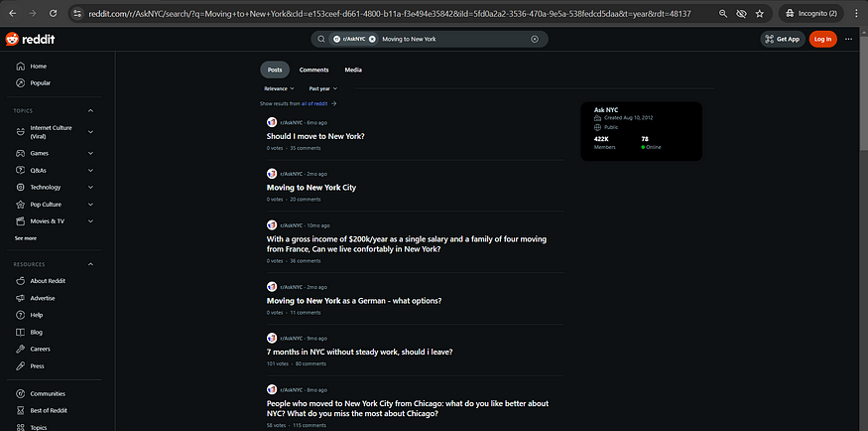Click See more under topics
The height and width of the screenshot is (431, 868).
pyautogui.click(x=26, y=238)
